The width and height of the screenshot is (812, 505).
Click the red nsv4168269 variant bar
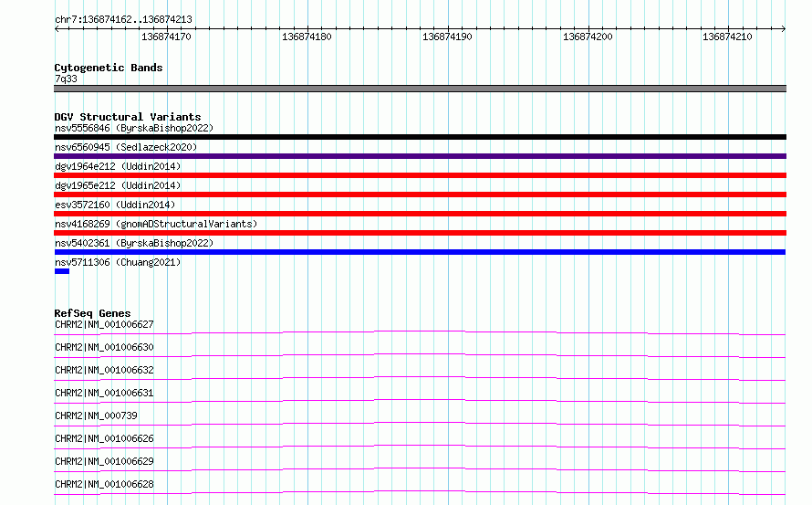pyautogui.click(x=420, y=233)
